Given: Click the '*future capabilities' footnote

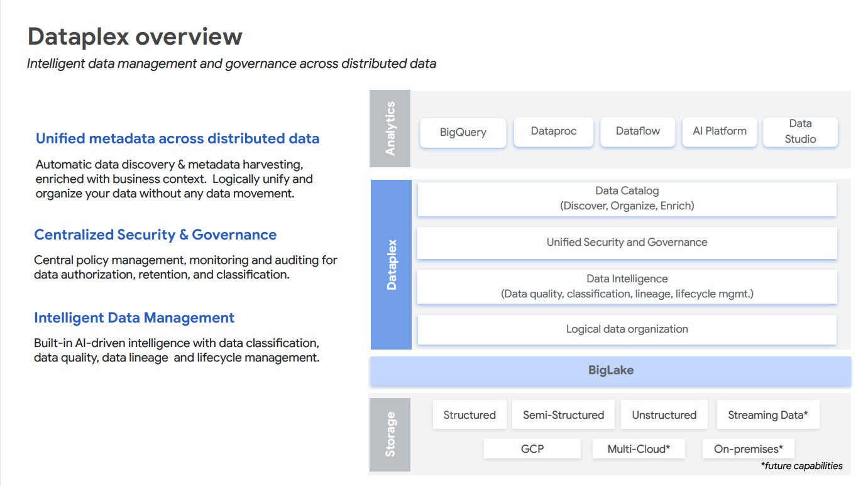Looking at the screenshot, I should [x=801, y=466].
